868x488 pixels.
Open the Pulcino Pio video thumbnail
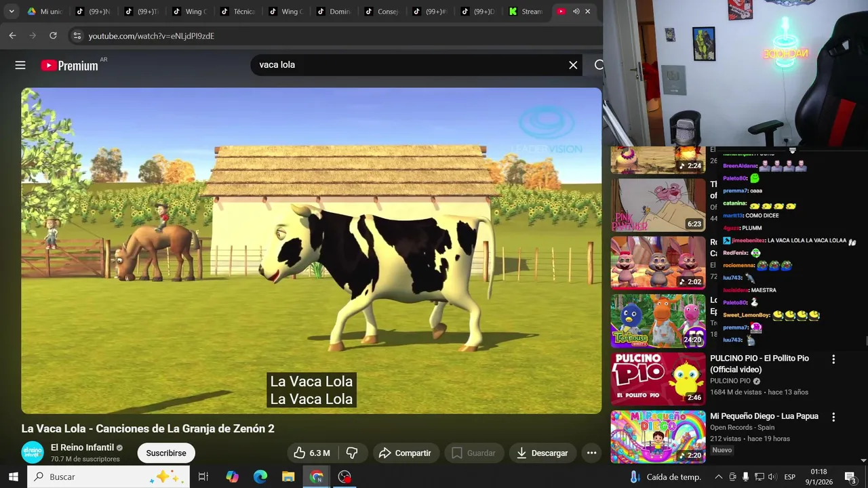(x=658, y=379)
